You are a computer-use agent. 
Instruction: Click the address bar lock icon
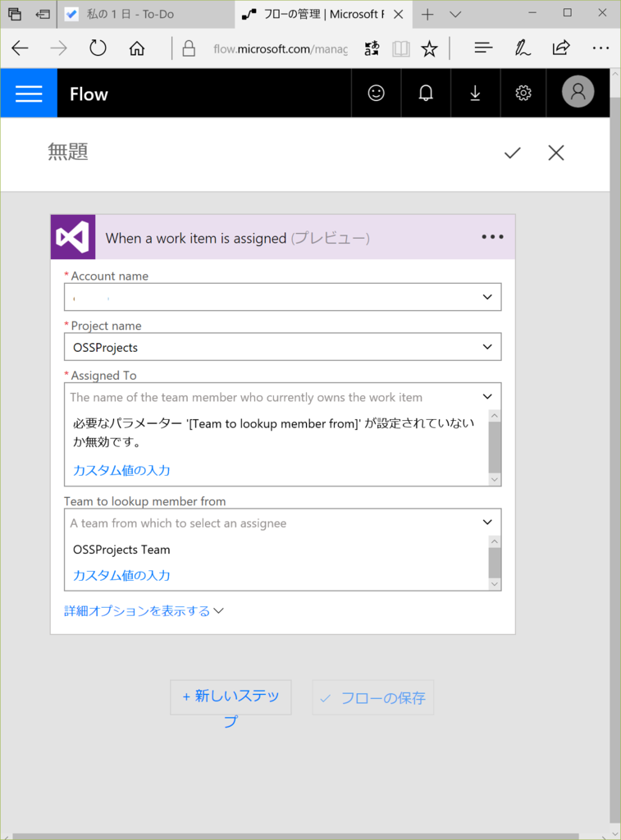tap(189, 48)
